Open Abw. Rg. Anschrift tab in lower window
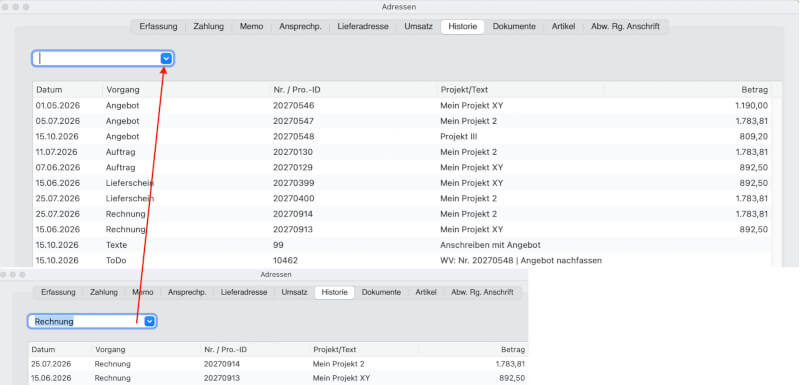Screen dimensions: 800x385 (482, 293)
